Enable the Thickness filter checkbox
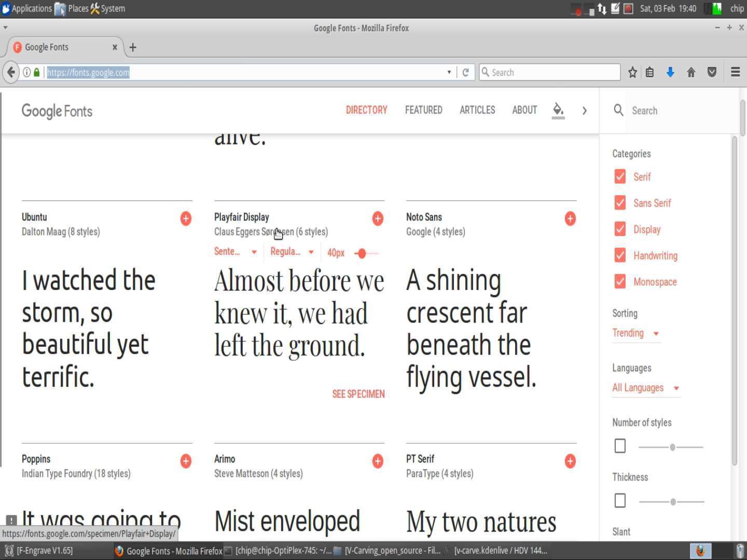747x560 pixels. [620, 501]
